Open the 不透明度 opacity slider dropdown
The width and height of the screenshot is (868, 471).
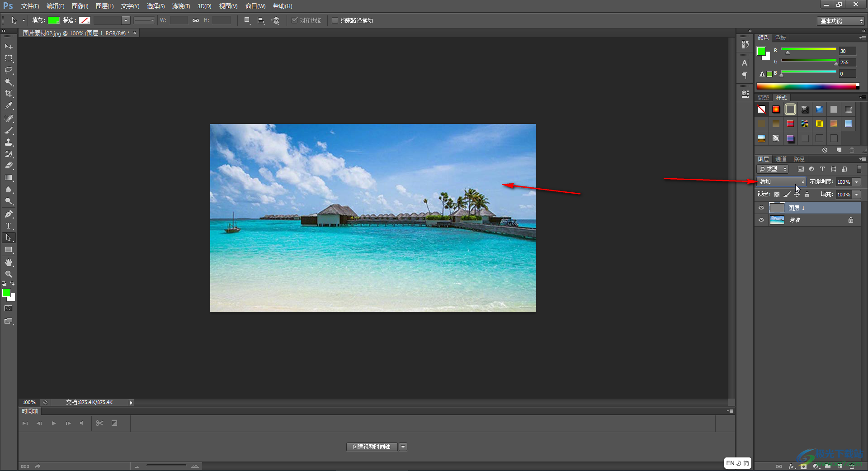(857, 181)
